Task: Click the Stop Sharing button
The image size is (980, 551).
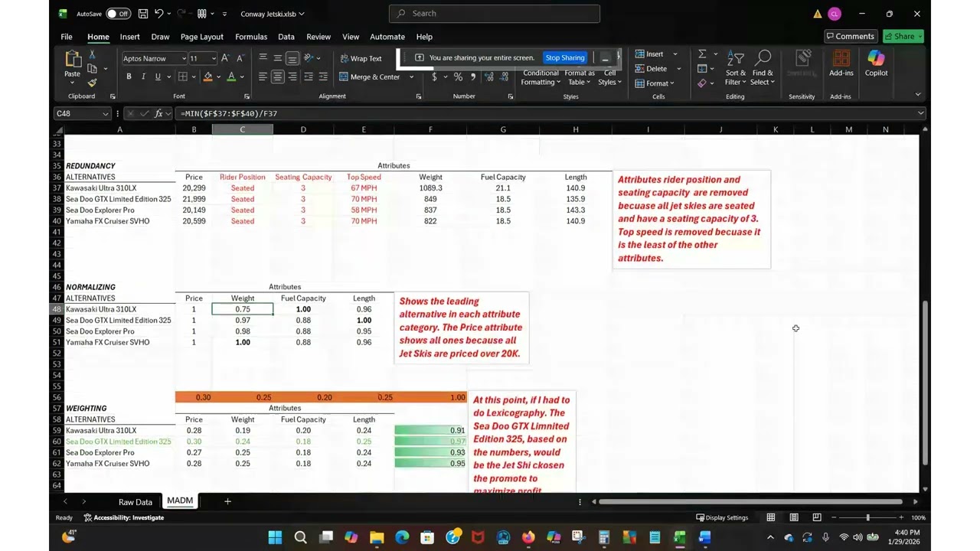Action: [x=564, y=57]
